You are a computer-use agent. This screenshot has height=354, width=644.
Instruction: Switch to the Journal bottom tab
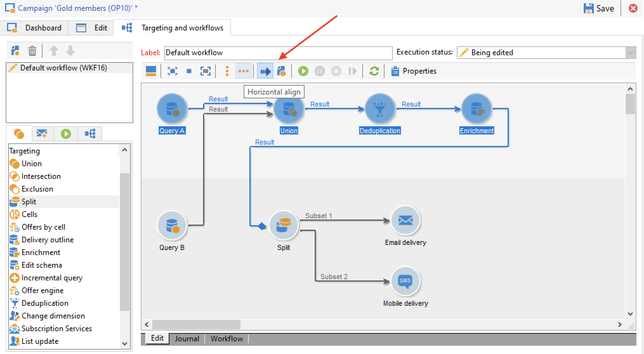pos(187,339)
